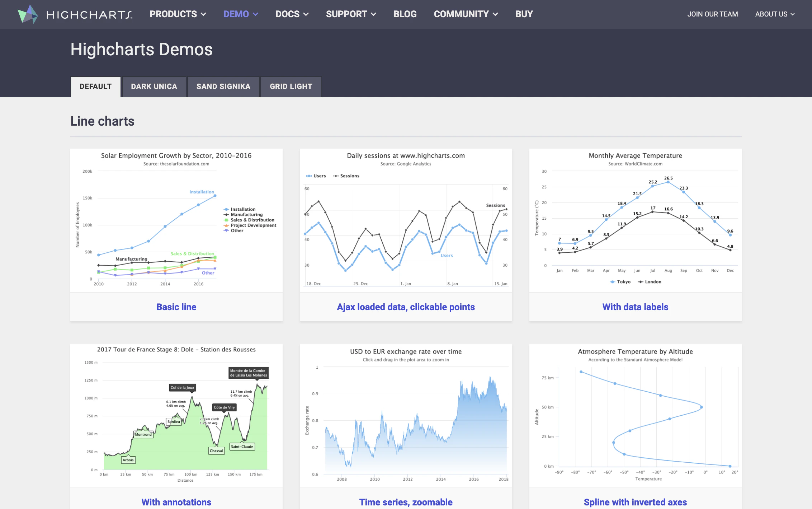Click the Daily sessions chart thumbnail

pos(406,220)
